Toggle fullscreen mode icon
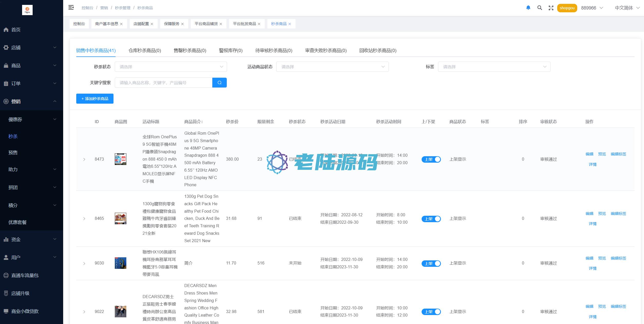This screenshot has width=644, height=324. pos(551,8)
